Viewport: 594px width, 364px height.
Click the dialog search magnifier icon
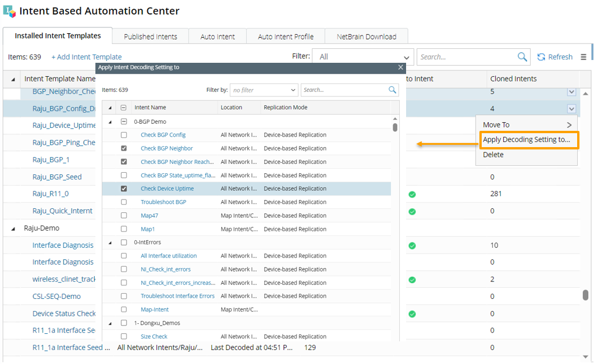click(x=392, y=90)
